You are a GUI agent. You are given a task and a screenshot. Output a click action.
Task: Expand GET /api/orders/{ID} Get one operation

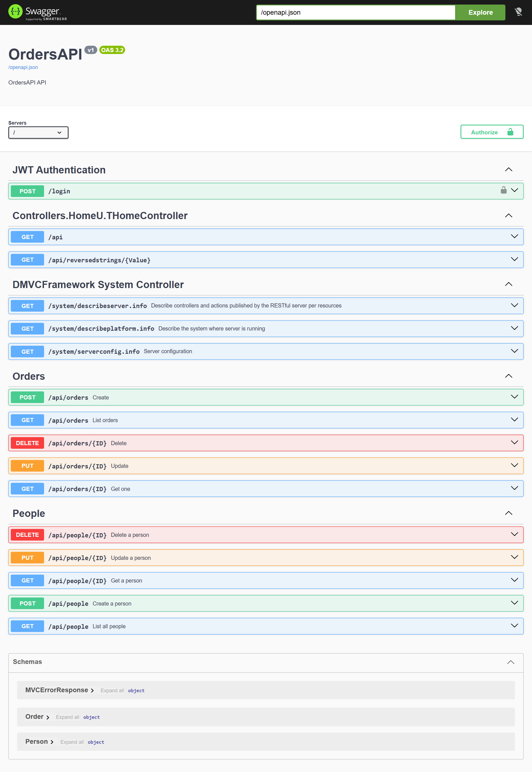click(266, 488)
